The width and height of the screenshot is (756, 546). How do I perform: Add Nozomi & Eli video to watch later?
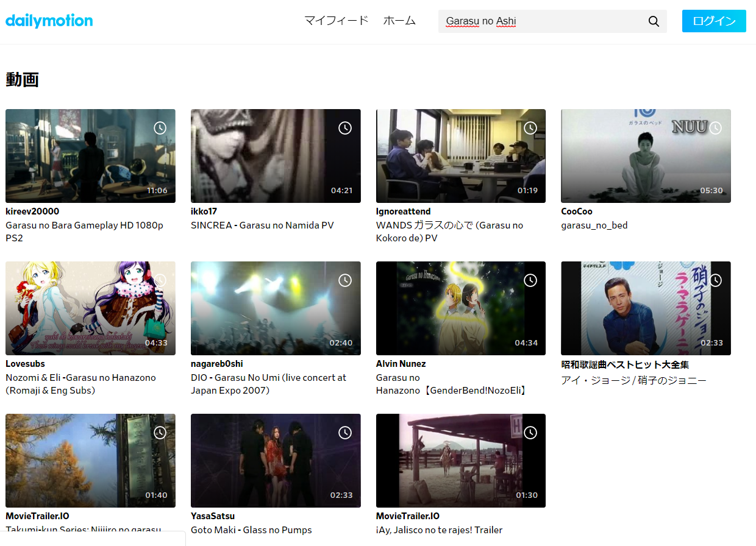(160, 280)
